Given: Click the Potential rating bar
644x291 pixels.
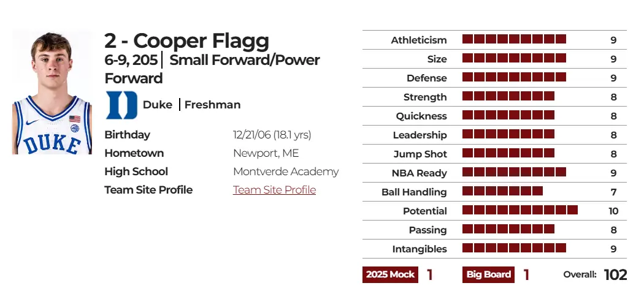Looking at the screenshot, I should (519, 211).
